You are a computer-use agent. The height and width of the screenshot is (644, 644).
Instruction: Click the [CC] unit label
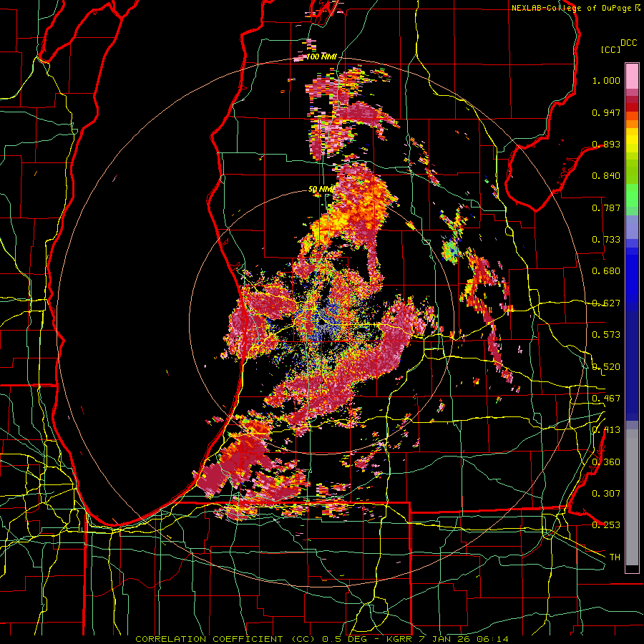[x=611, y=49]
